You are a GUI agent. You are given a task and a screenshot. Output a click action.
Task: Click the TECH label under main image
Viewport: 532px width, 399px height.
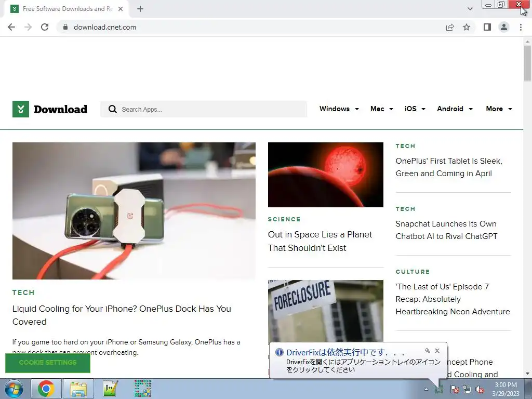[x=23, y=293]
